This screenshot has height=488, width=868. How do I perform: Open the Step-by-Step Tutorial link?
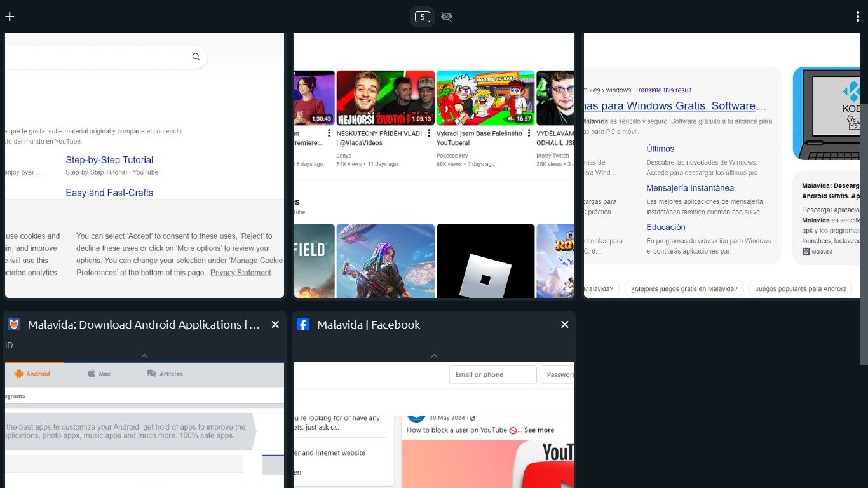coord(109,160)
